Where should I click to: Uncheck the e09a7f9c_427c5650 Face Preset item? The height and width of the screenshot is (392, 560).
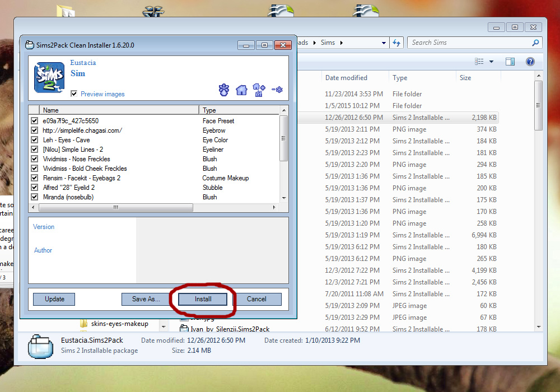click(34, 120)
